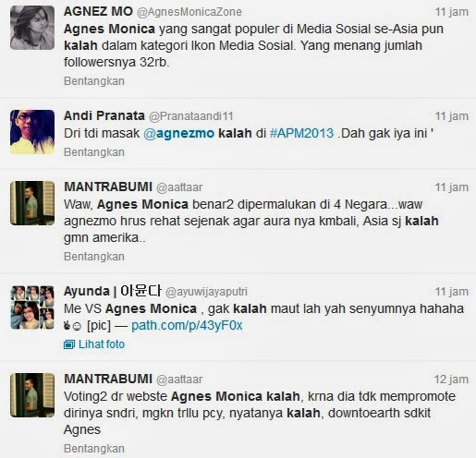Image resolution: width=476 pixels, height=458 pixels.
Task: Click the Andi Pranata display name
Action: (x=104, y=115)
